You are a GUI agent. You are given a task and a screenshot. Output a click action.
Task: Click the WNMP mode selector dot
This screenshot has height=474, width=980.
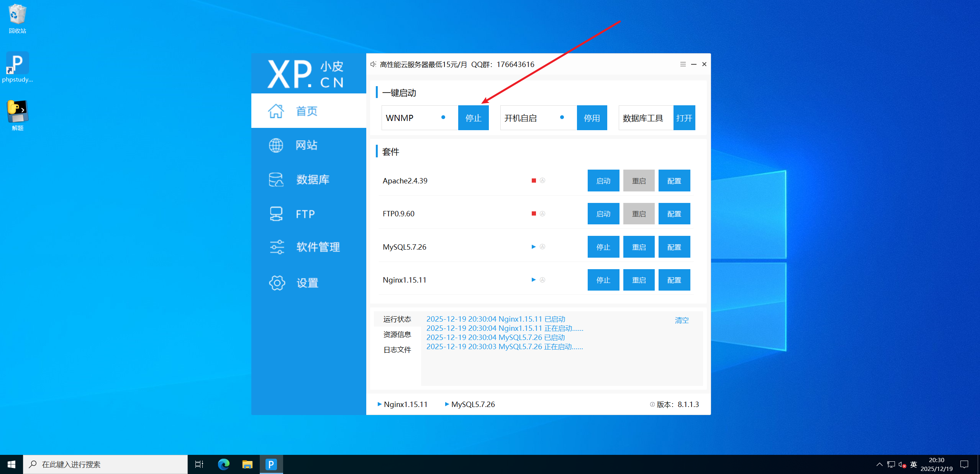[x=443, y=118]
